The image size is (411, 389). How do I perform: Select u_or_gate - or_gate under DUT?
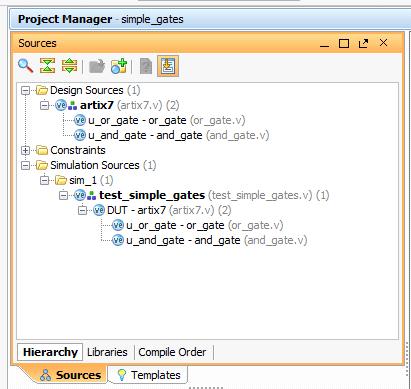click(205, 225)
